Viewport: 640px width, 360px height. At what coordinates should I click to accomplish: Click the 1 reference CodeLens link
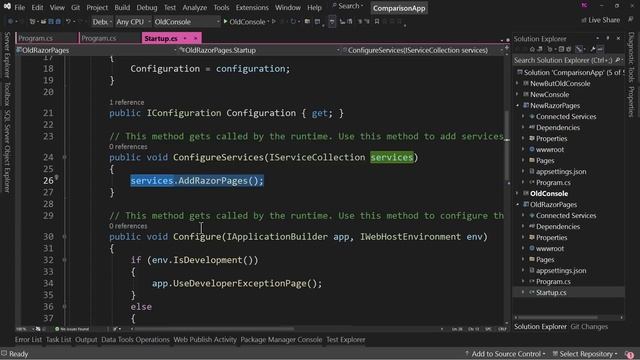(127, 102)
